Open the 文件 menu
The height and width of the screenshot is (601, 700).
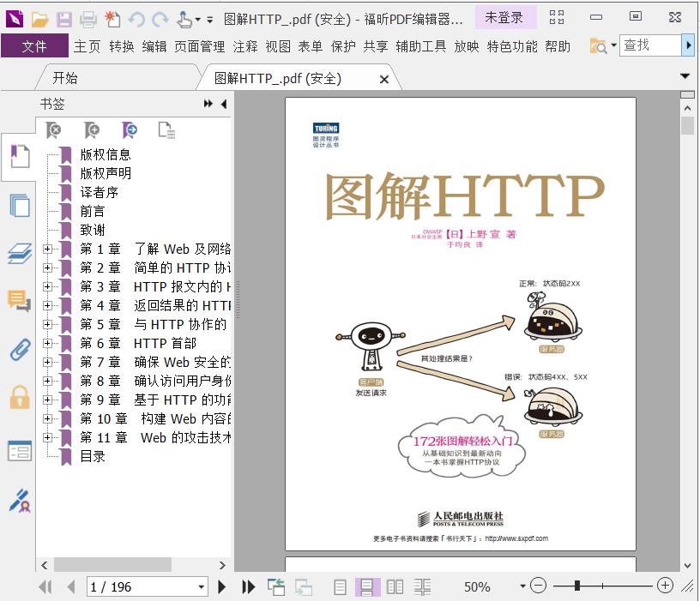pos(34,45)
